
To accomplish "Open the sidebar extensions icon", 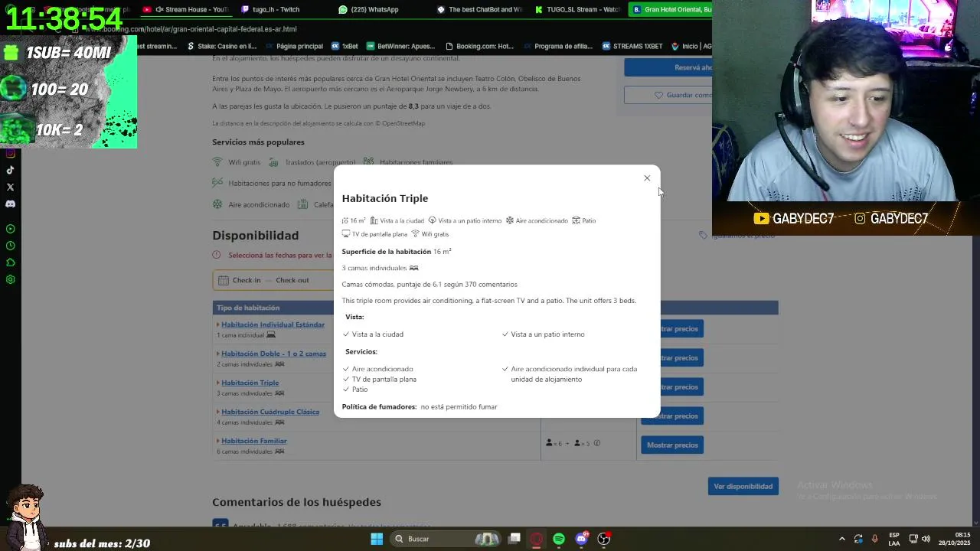I will point(11,262).
